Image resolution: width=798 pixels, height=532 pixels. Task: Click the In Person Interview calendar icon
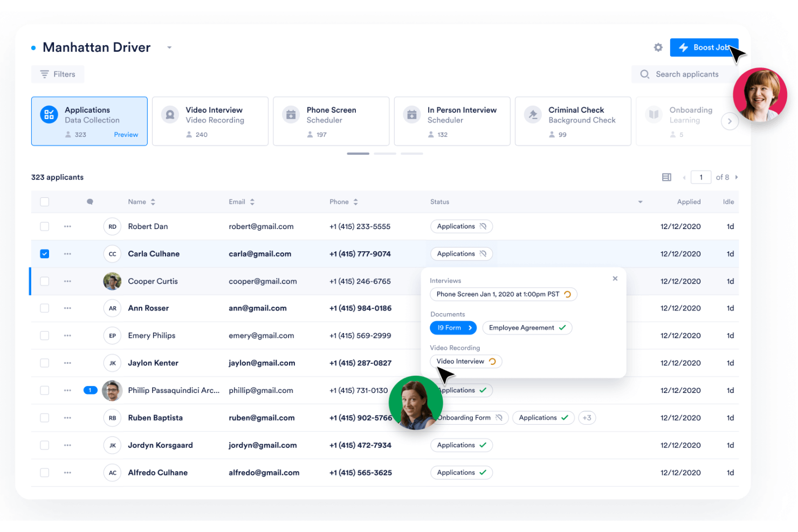coord(412,114)
